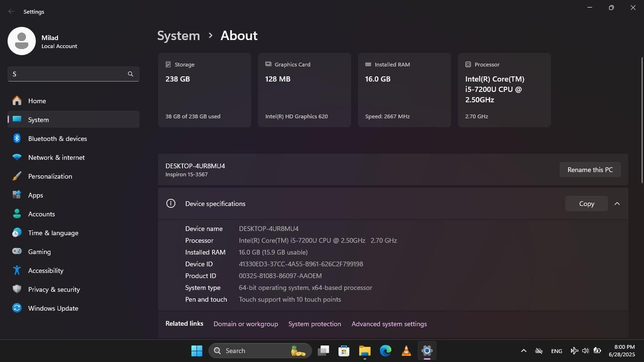The width and height of the screenshot is (644, 362).
Task: Click the volume speaker tray icon
Action: click(586, 351)
